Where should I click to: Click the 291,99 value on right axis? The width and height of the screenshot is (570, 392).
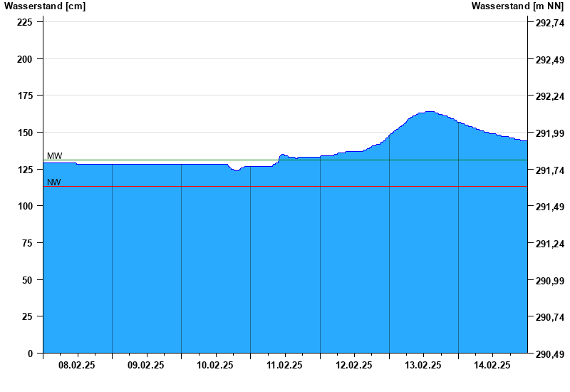pyautogui.click(x=550, y=133)
